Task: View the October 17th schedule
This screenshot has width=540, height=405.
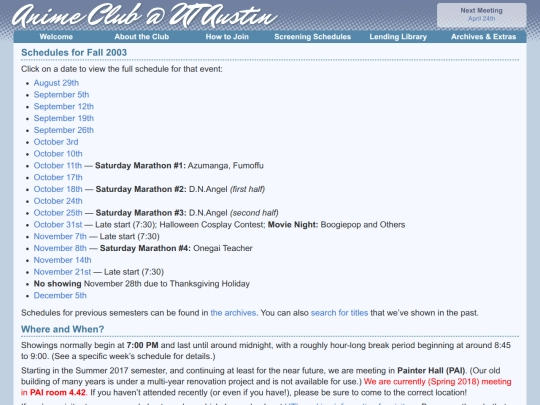Action: pyautogui.click(x=58, y=177)
